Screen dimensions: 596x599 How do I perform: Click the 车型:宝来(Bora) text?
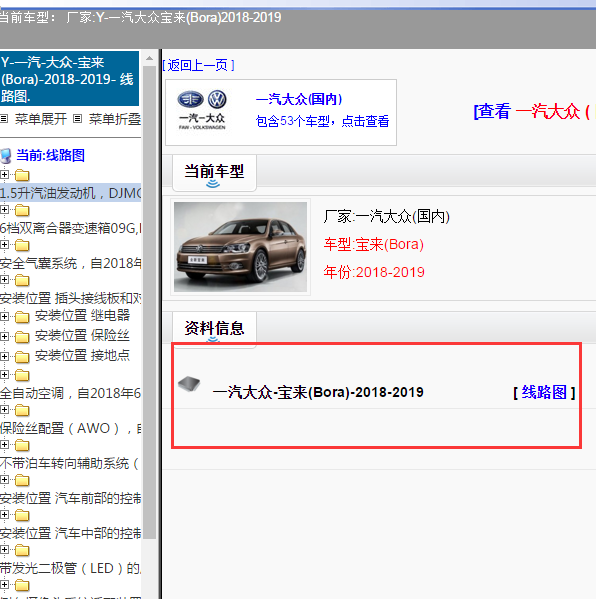pos(374,244)
